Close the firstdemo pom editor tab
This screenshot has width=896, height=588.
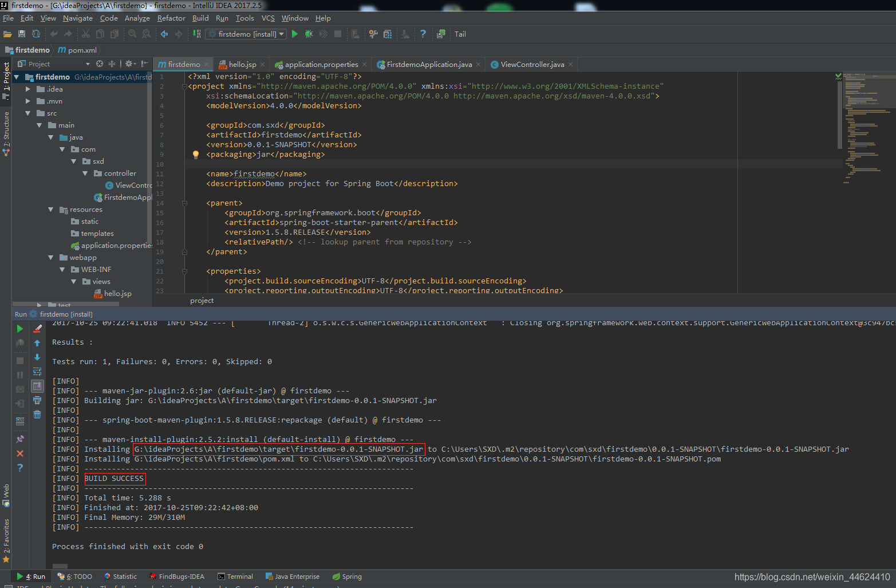point(207,64)
